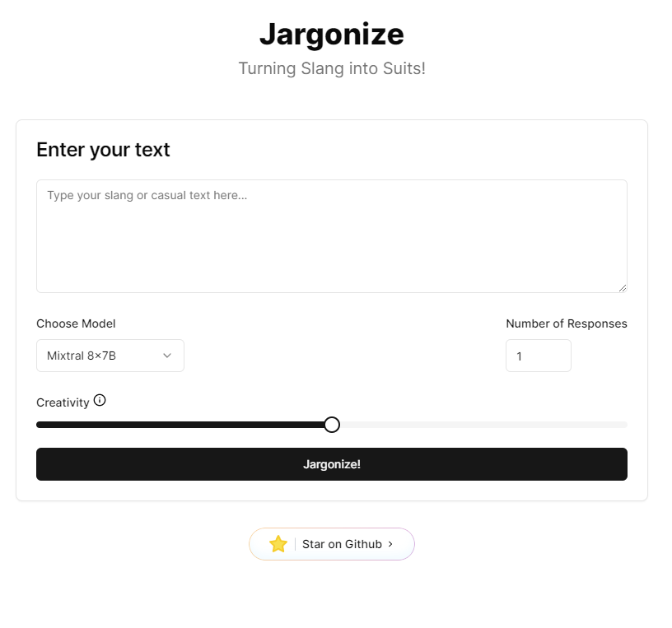Open the Star on Github link
This screenshot has width=672, height=628.
332,544
